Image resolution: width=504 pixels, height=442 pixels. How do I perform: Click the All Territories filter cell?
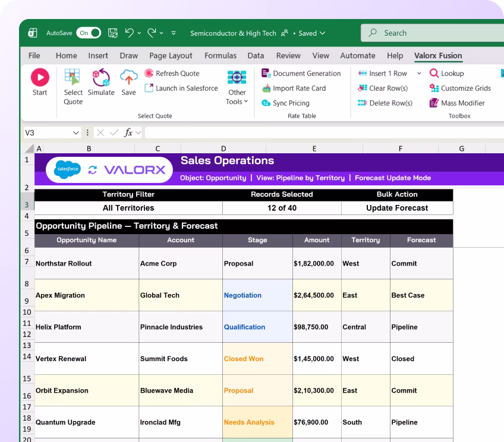pyautogui.click(x=128, y=208)
